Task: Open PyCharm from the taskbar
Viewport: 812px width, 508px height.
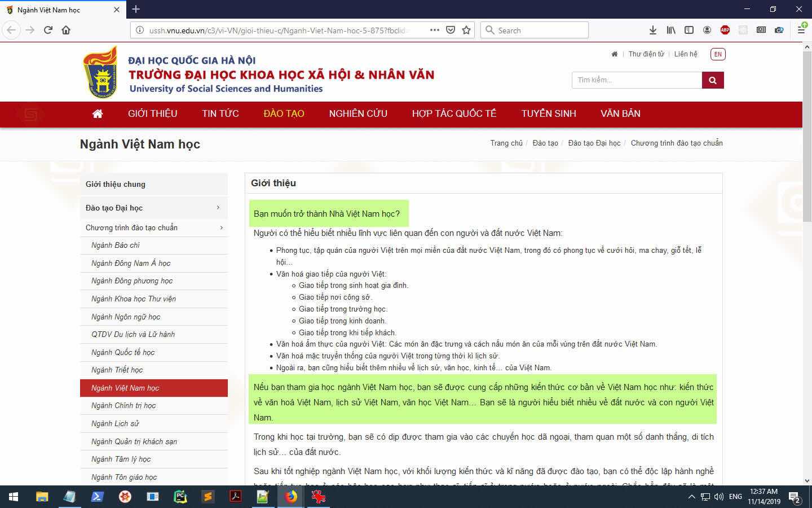Action: [180, 497]
